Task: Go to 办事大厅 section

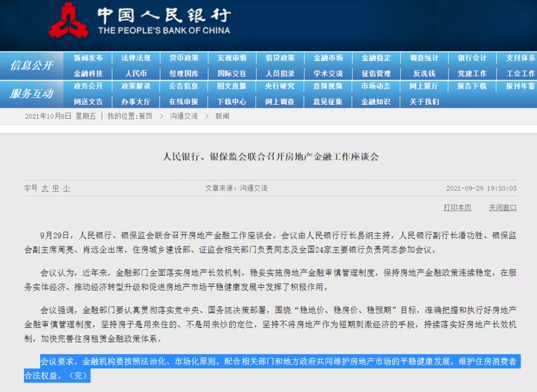Action: click(136, 101)
